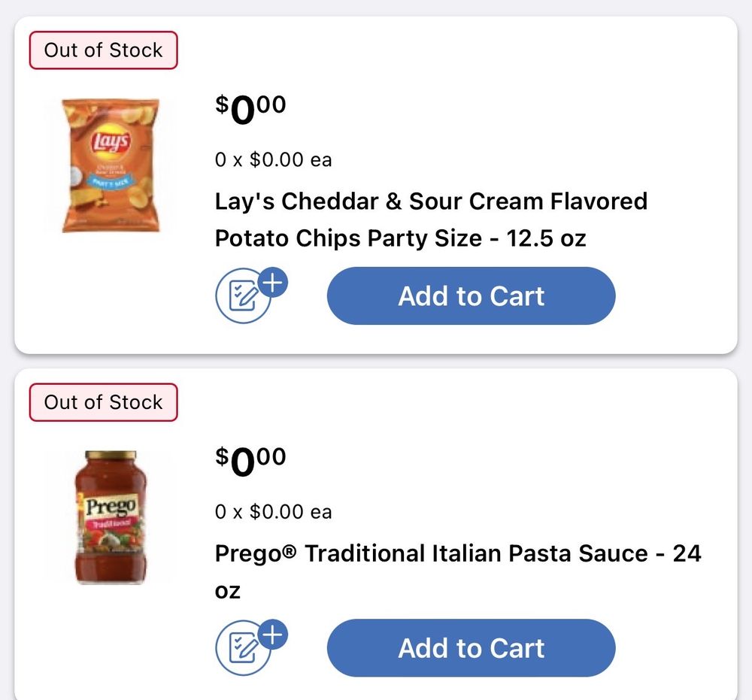
Task: Add Lay's Cheddar chips to cart
Action: 471,296
